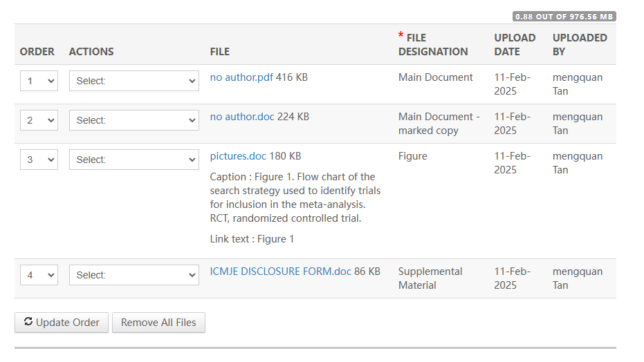Open the no author.doc file link
The width and height of the screenshot is (644, 362).
click(x=242, y=117)
